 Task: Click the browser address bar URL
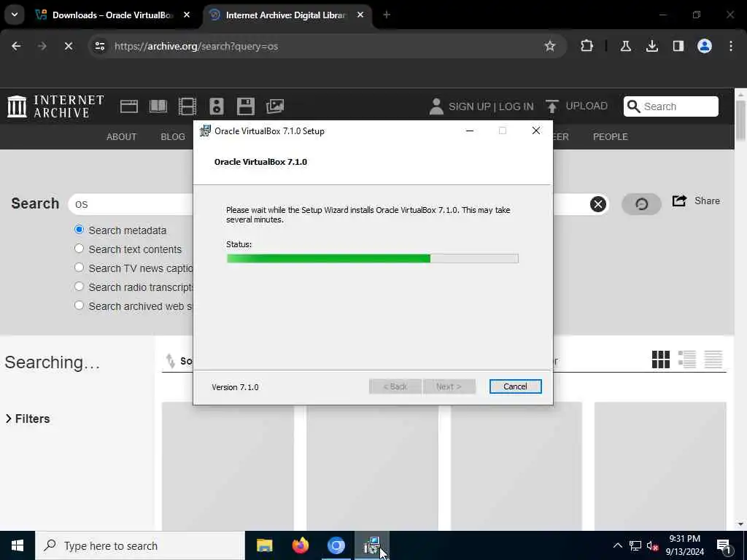(196, 46)
